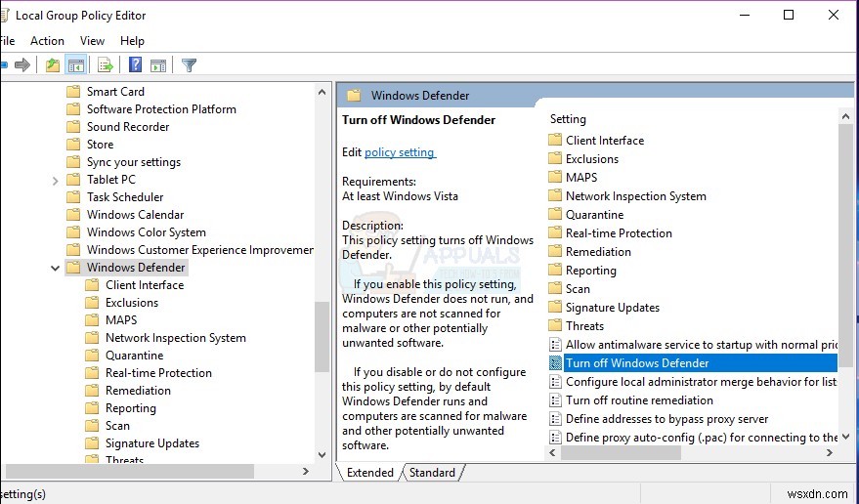Click policy icon beside Turn off Windows Defender

pos(555,362)
